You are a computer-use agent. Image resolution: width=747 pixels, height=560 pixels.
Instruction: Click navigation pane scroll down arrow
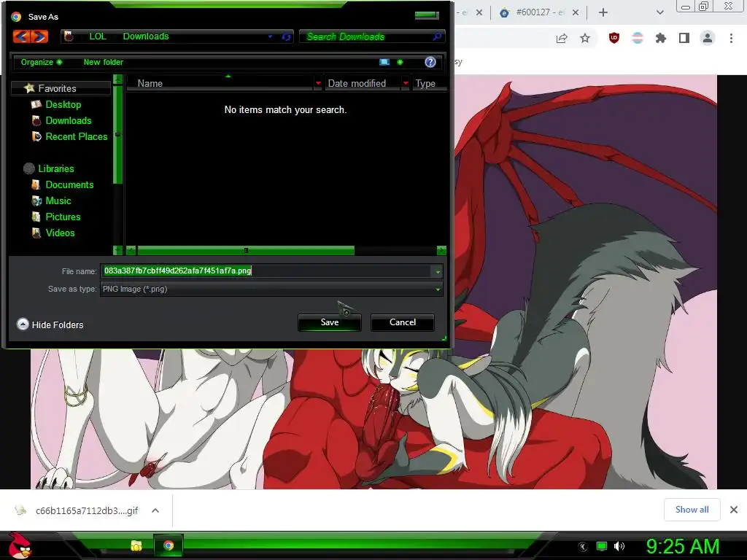117,250
